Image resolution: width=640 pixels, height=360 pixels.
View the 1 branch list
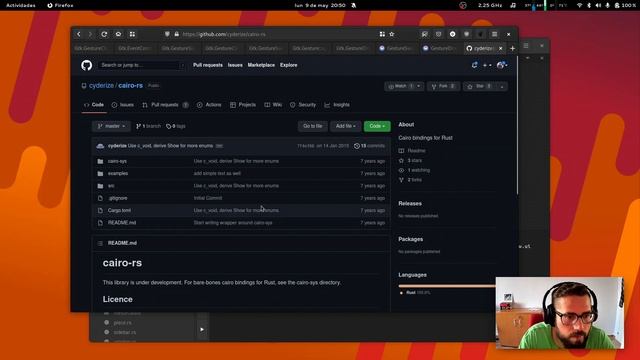coord(149,127)
